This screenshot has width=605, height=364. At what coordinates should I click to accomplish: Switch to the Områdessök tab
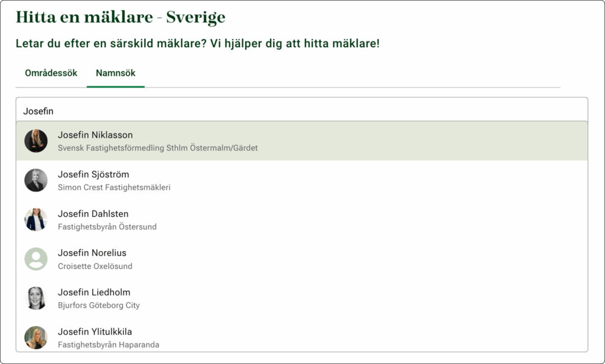(51, 73)
